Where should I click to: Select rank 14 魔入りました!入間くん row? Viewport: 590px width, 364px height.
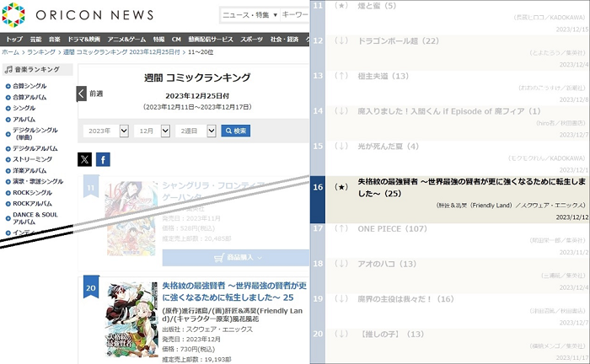(450, 123)
